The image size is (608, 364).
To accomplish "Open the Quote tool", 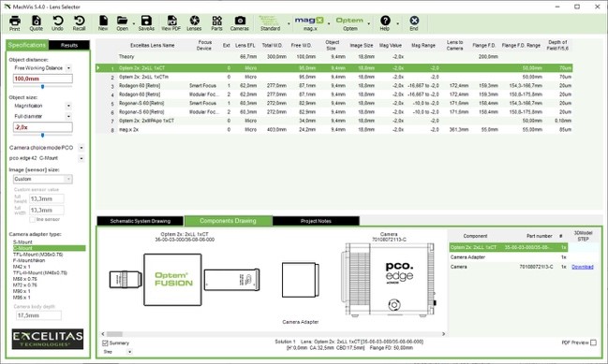I will click(36, 23).
